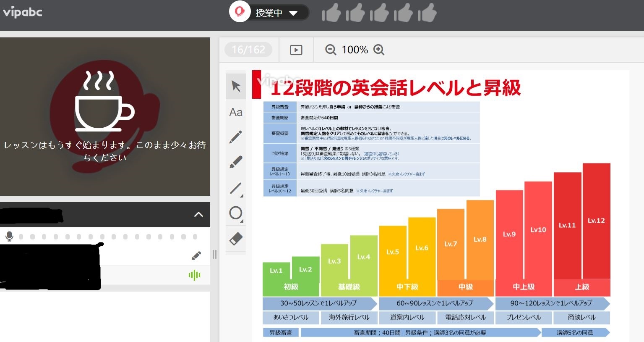Select the highlighter marker tool
Screen dimensions: 644x342
coord(236,162)
